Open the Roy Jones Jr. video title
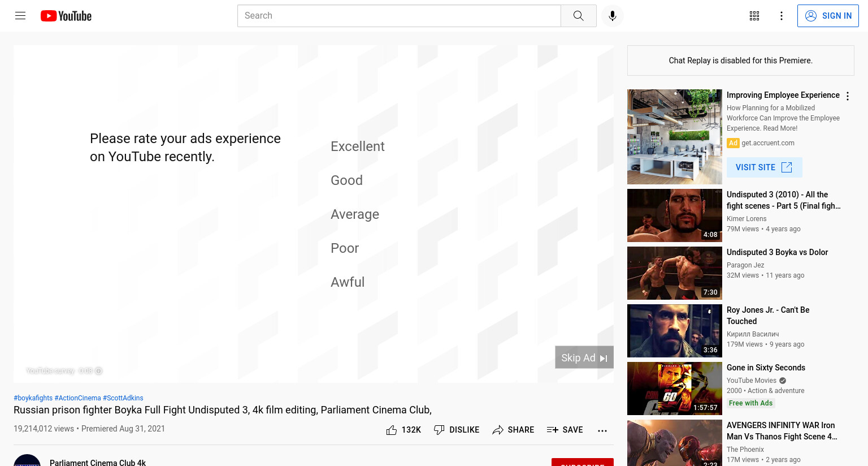 click(x=768, y=316)
